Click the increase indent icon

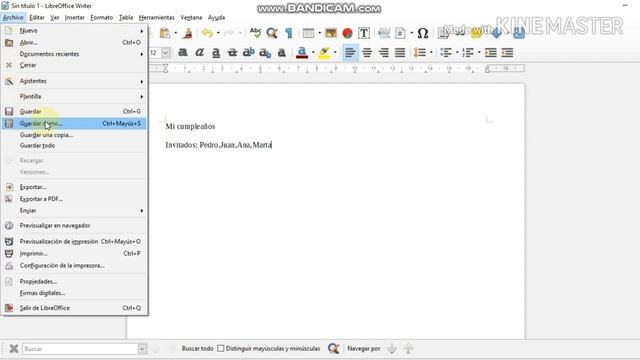pos(491,52)
